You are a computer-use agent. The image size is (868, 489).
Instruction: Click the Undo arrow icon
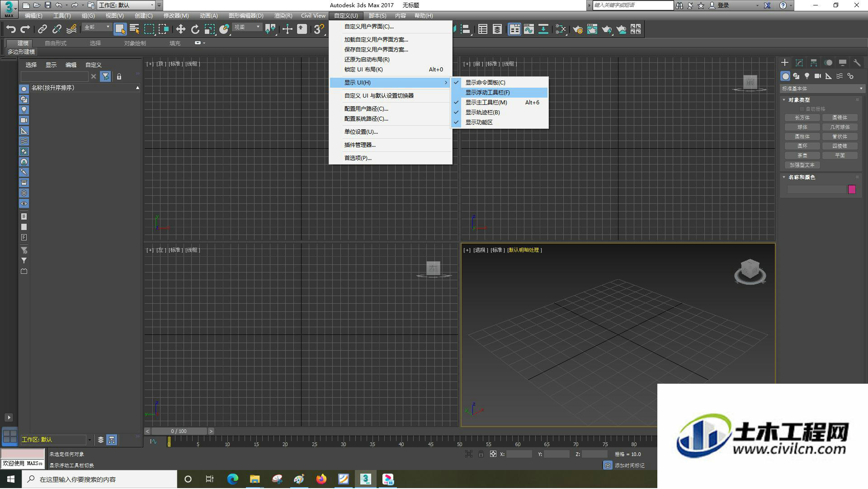click(11, 29)
